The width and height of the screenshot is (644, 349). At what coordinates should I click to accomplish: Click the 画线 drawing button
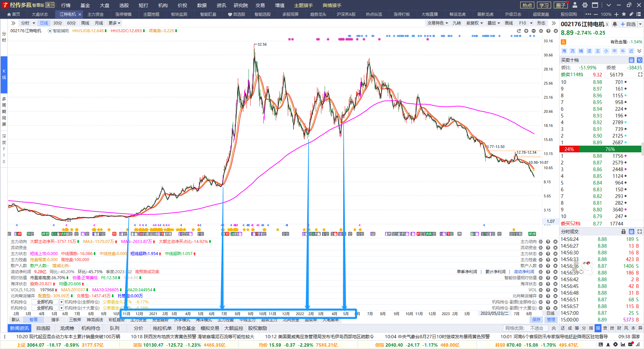[509, 23]
